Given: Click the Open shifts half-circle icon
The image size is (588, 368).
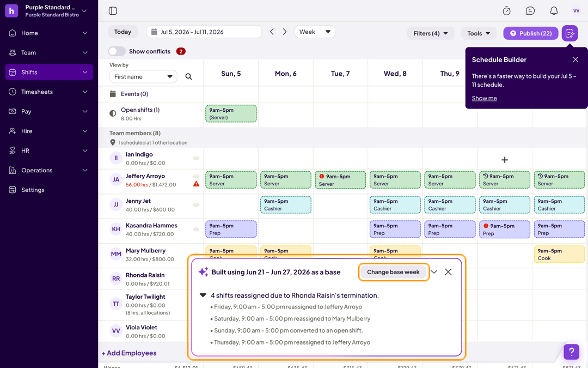Looking at the screenshot, I should (x=113, y=113).
